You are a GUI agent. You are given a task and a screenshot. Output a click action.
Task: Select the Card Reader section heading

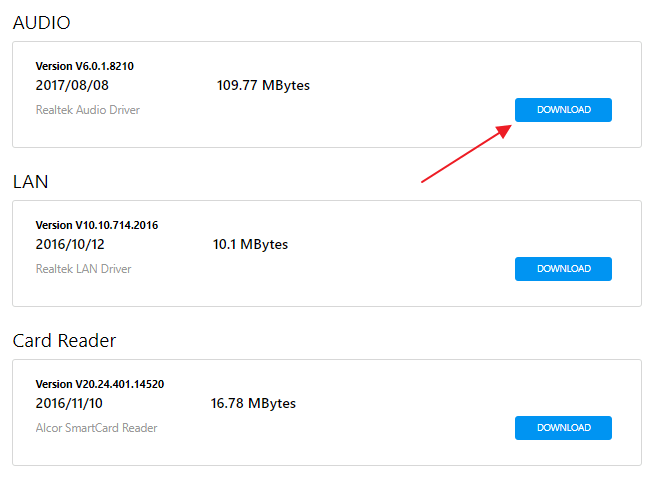pyautogui.click(x=64, y=341)
